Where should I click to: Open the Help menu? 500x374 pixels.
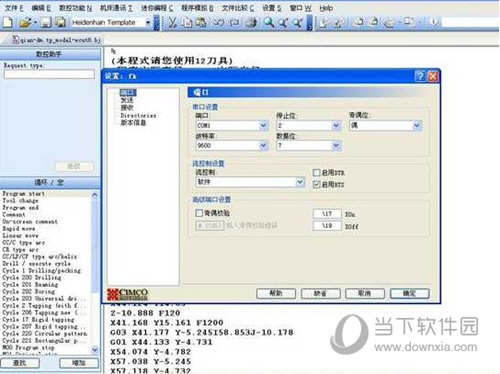[x=326, y=8]
